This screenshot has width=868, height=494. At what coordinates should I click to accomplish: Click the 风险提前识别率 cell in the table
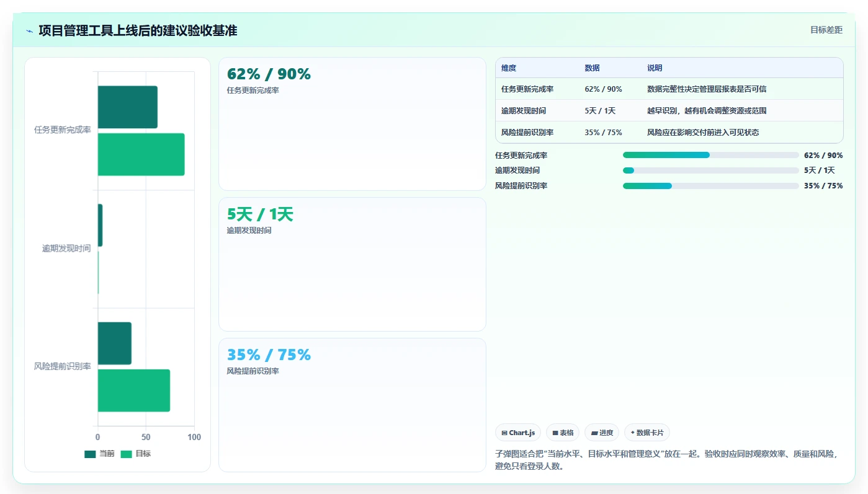coord(527,133)
